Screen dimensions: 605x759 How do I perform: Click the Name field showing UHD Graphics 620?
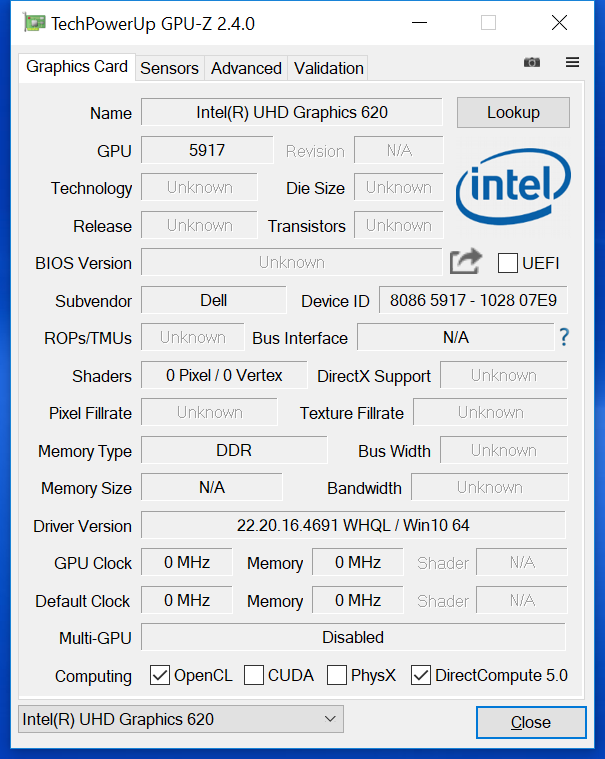(x=292, y=112)
